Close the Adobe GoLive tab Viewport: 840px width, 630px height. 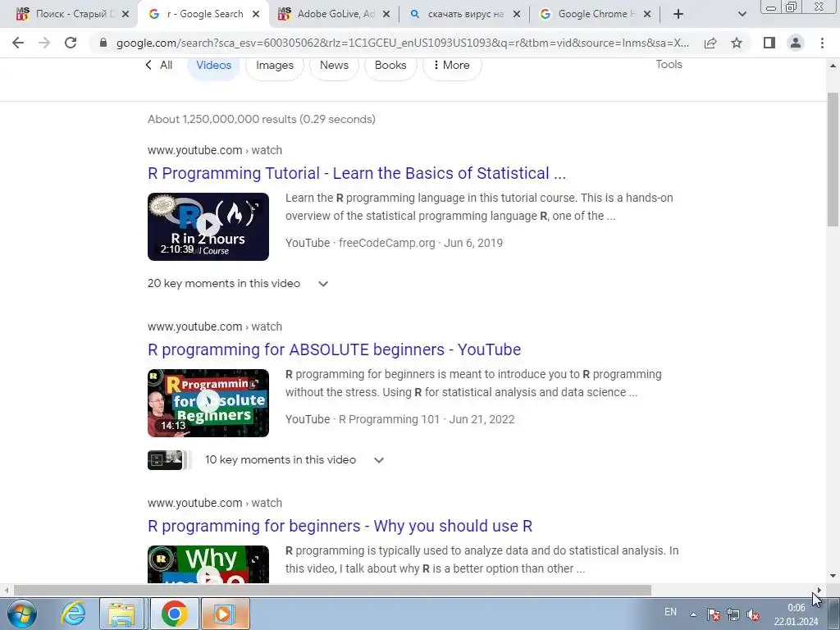click(x=386, y=14)
